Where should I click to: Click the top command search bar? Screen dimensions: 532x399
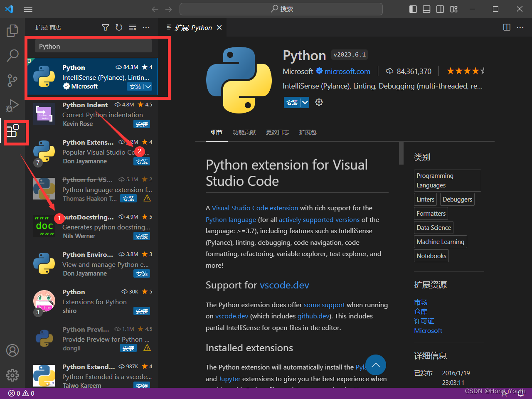[x=281, y=9]
